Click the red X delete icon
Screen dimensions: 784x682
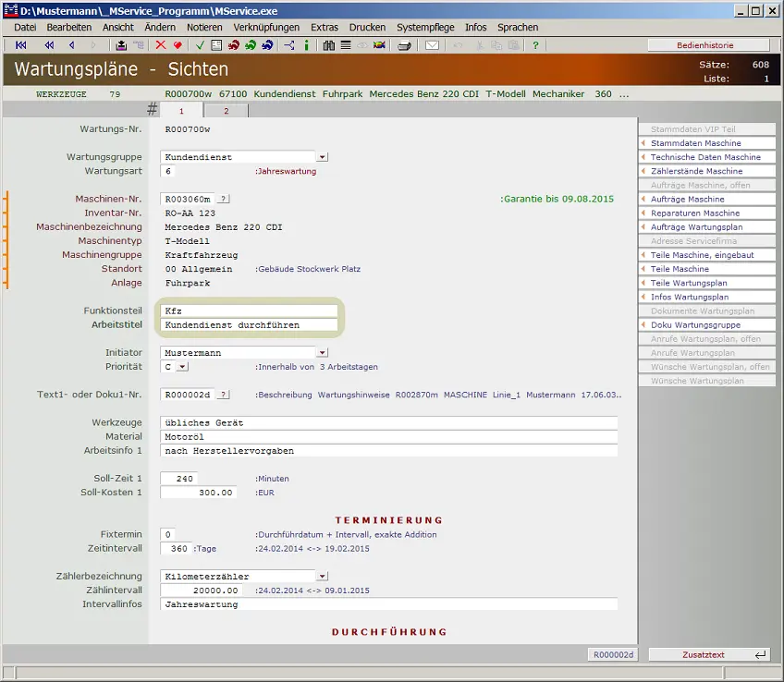[x=161, y=45]
